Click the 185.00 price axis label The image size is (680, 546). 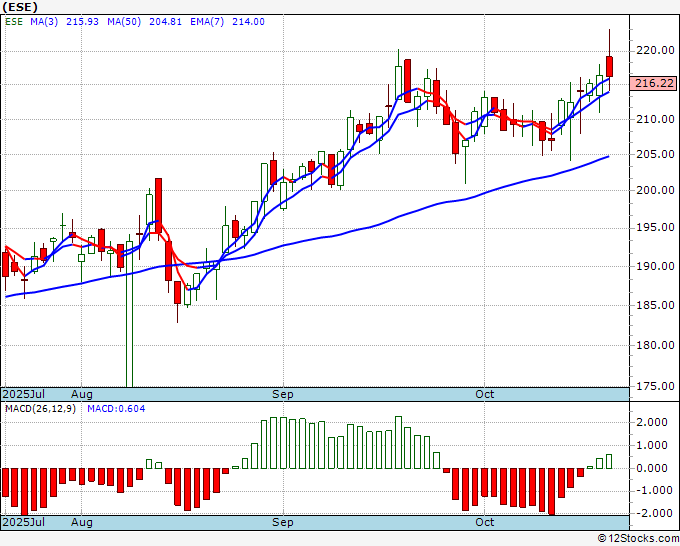[655, 305]
